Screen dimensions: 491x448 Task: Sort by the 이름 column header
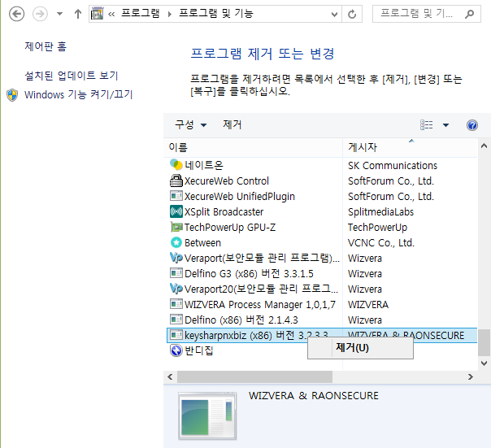tap(253, 147)
